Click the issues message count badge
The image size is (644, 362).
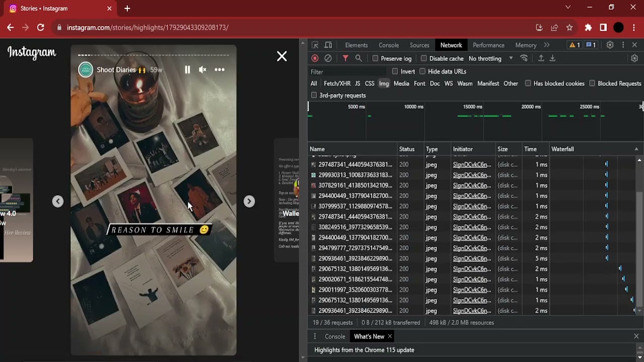click(591, 45)
